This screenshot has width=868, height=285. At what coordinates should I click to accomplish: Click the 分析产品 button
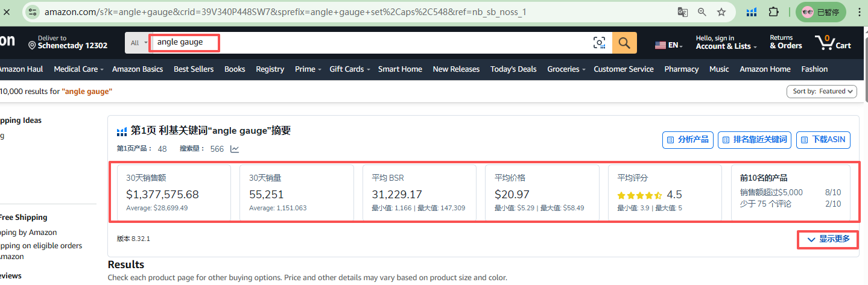688,140
